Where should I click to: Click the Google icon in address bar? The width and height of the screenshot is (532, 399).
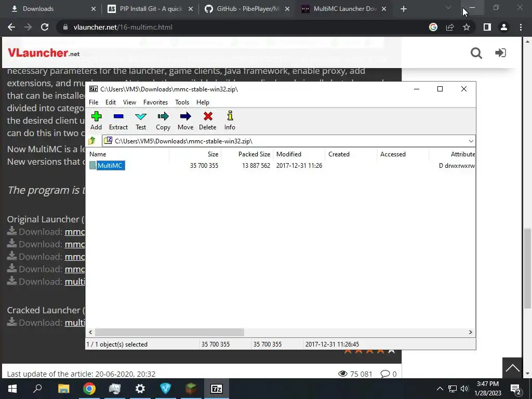pos(433,27)
